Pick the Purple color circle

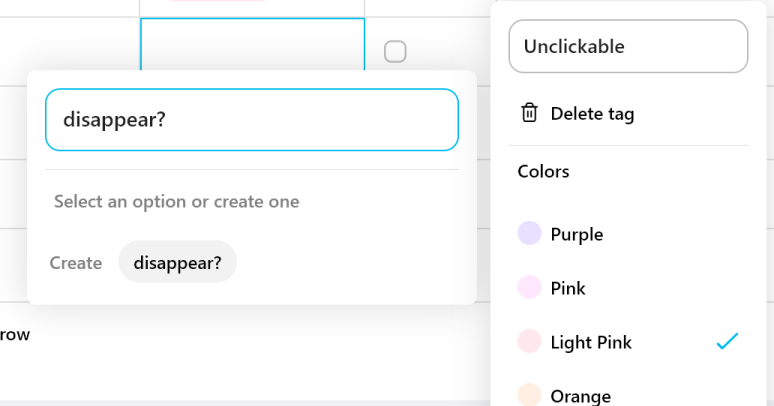[x=530, y=234]
